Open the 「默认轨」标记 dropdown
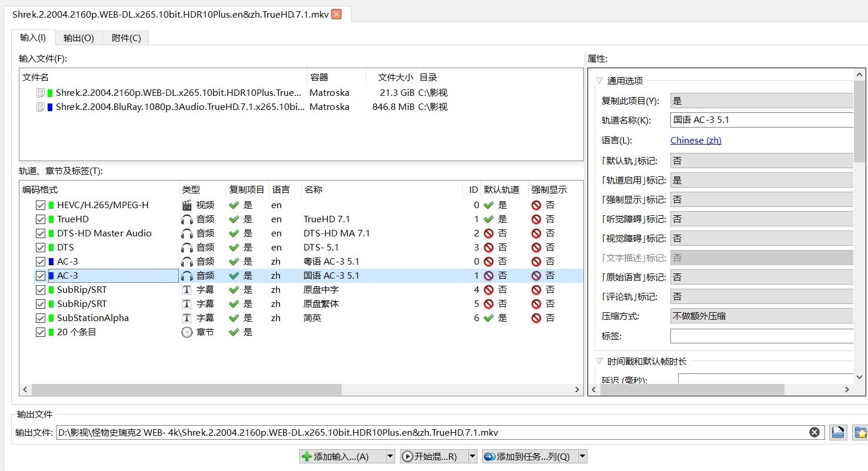 (762, 161)
